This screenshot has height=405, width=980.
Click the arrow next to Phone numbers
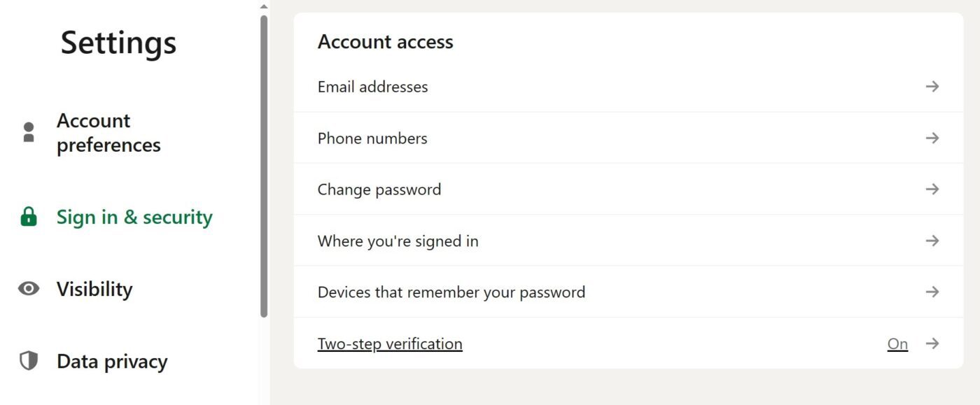click(932, 138)
